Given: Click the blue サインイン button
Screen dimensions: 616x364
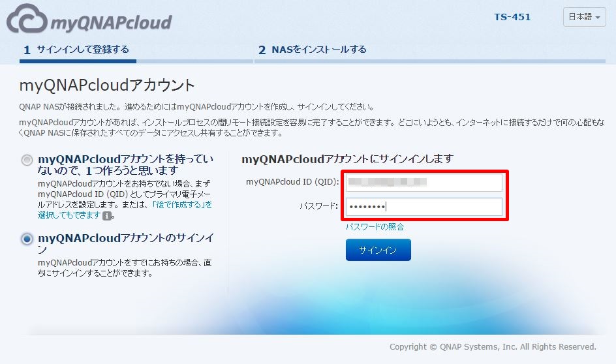Looking at the screenshot, I should coord(378,250).
